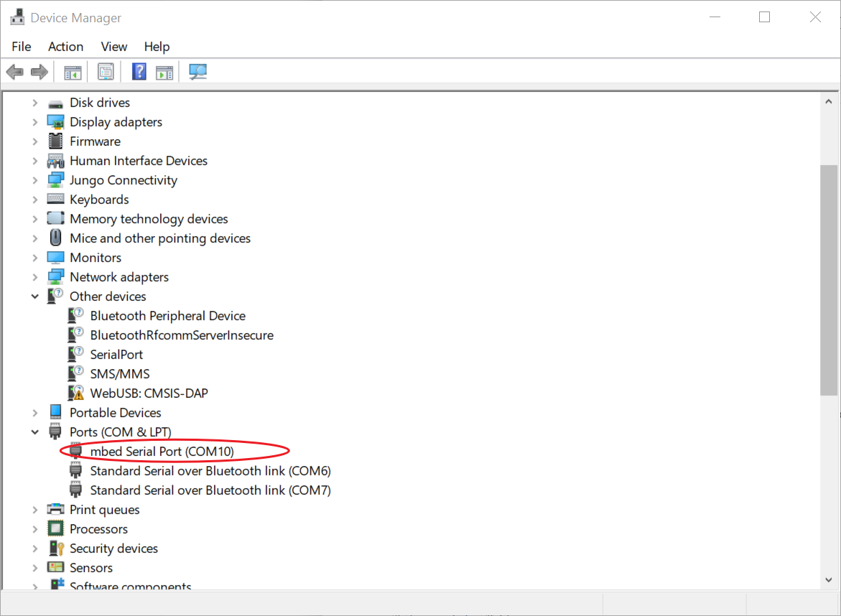Expand the Processors category

pyautogui.click(x=34, y=528)
